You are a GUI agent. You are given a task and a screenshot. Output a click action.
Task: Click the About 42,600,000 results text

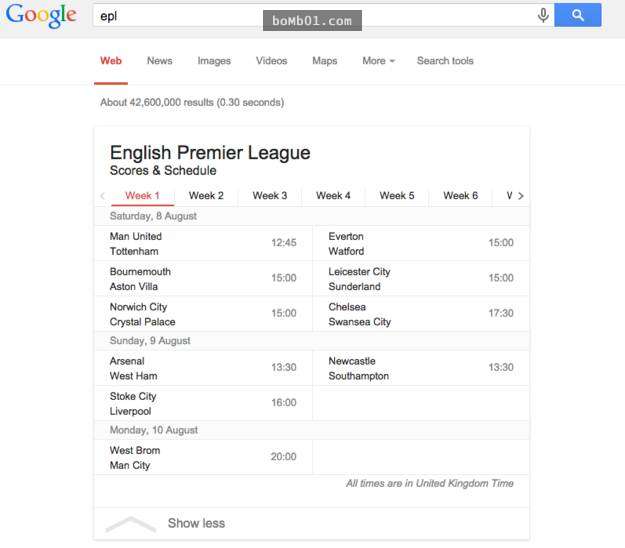click(192, 102)
